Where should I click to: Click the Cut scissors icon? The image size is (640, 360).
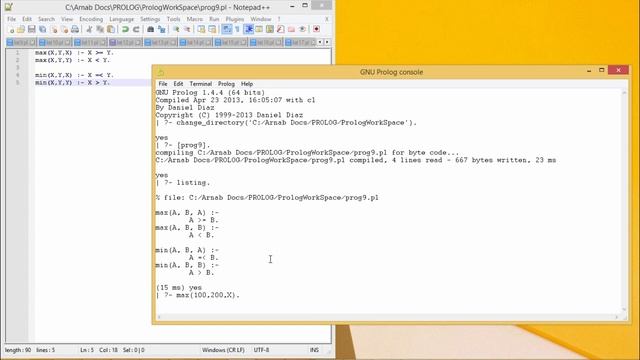pyautogui.click(x=89, y=29)
